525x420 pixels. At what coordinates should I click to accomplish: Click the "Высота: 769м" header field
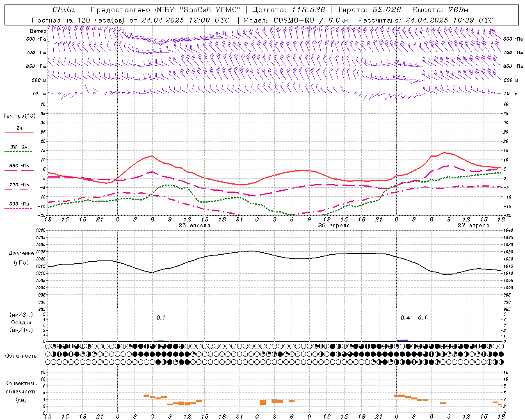(440, 10)
